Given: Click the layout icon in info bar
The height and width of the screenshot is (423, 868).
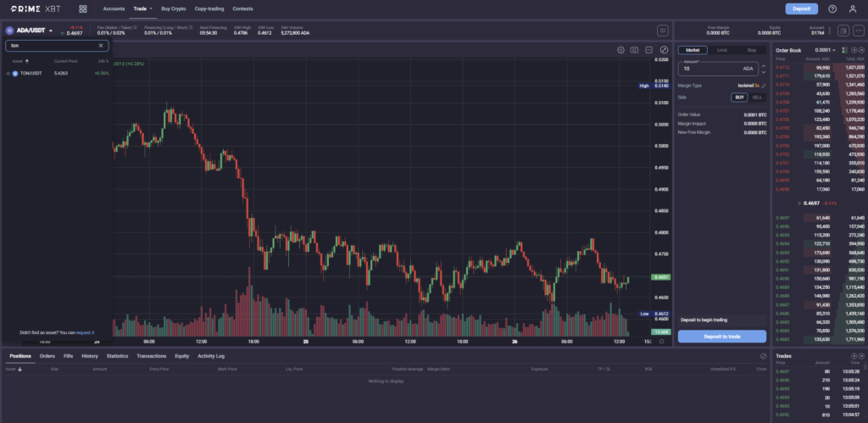Looking at the screenshot, I should (x=663, y=31).
